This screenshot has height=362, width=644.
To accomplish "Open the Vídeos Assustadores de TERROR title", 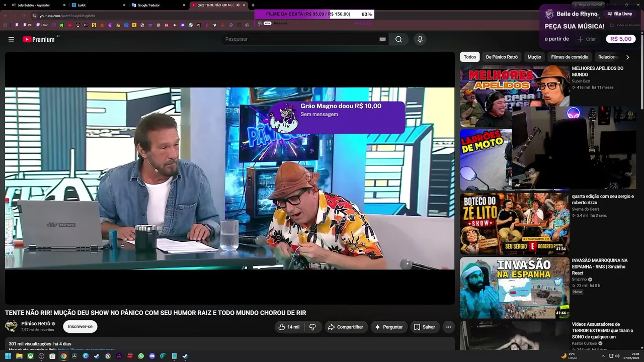I will (602, 330).
